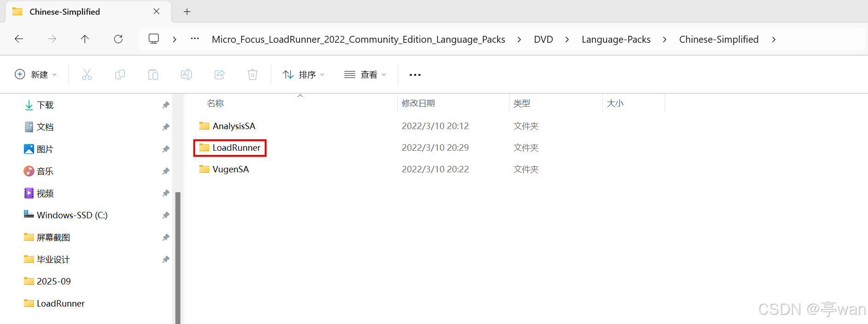Open 2025-09 folder in sidebar
This screenshot has width=868, height=324.
tap(54, 281)
